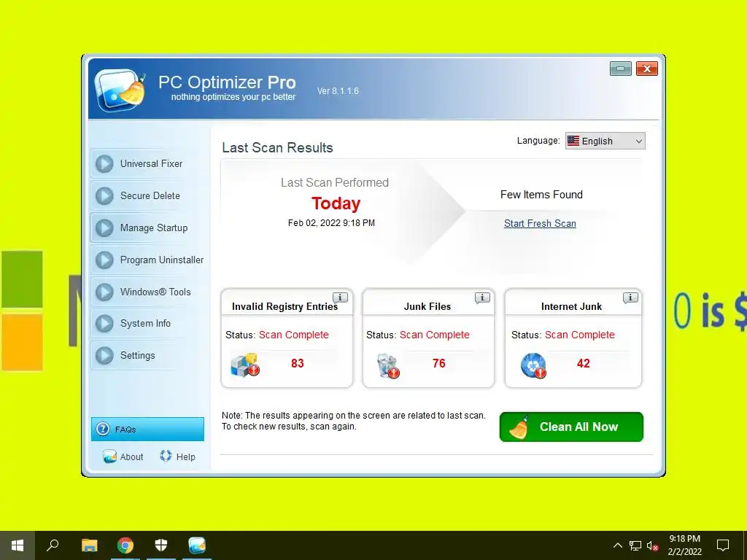The image size is (747, 560).
Task: Click play arrow icon beside Settings
Action: 104,355
